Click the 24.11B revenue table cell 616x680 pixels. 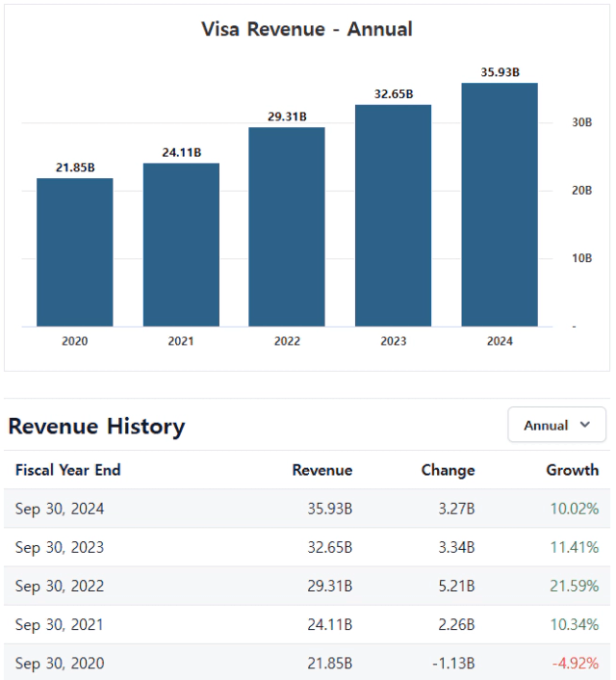point(330,624)
